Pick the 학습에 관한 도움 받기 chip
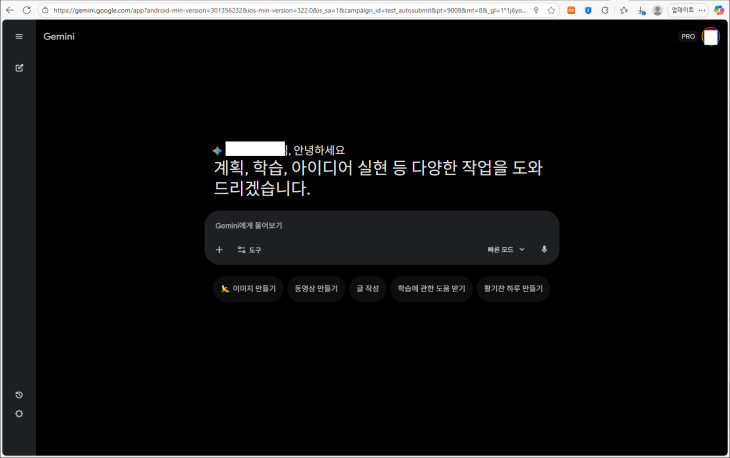 coord(431,288)
